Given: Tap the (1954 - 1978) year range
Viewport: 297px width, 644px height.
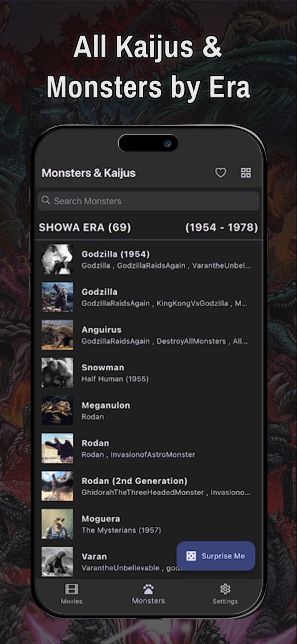Looking at the screenshot, I should (222, 228).
